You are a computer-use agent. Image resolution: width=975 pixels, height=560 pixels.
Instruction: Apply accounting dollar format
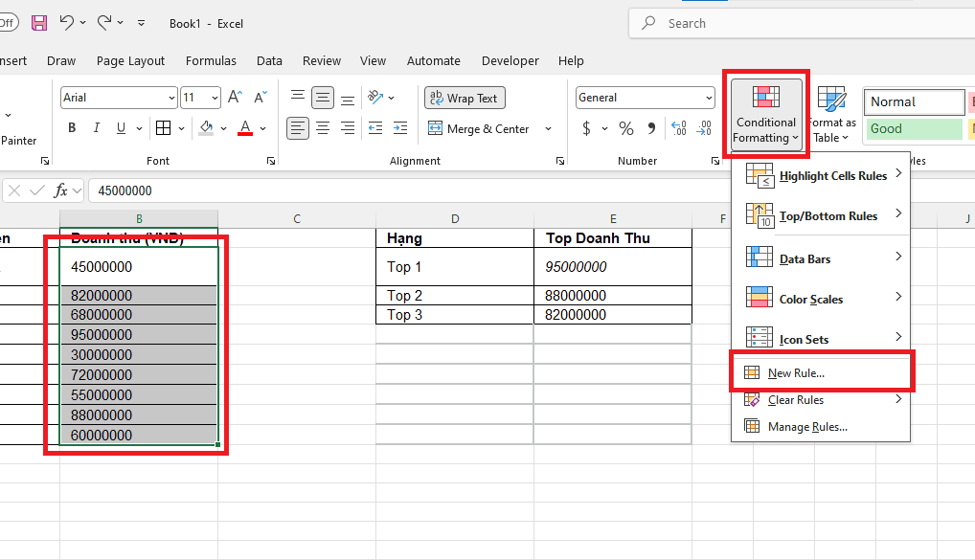pyautogui.click(x=586, y=128)
